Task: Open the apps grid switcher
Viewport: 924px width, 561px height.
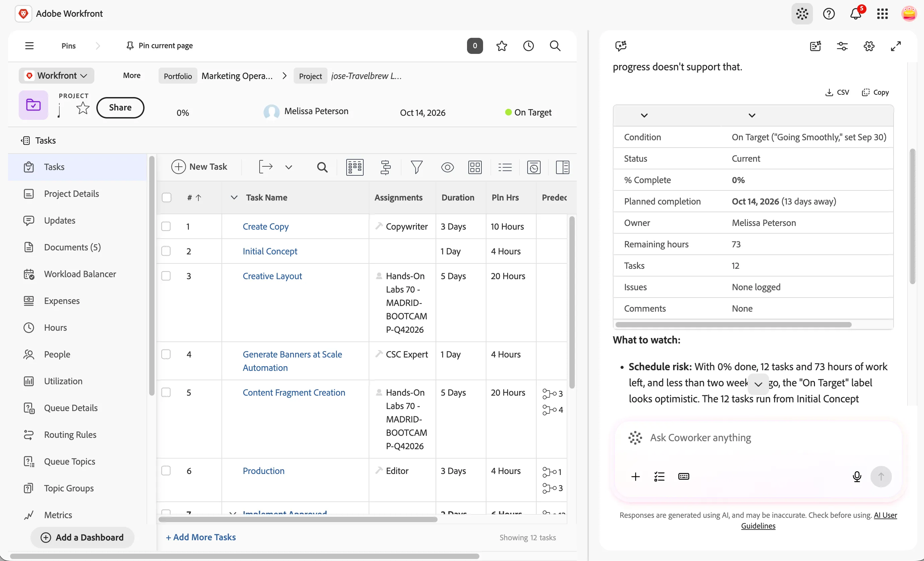Action: 883,14
